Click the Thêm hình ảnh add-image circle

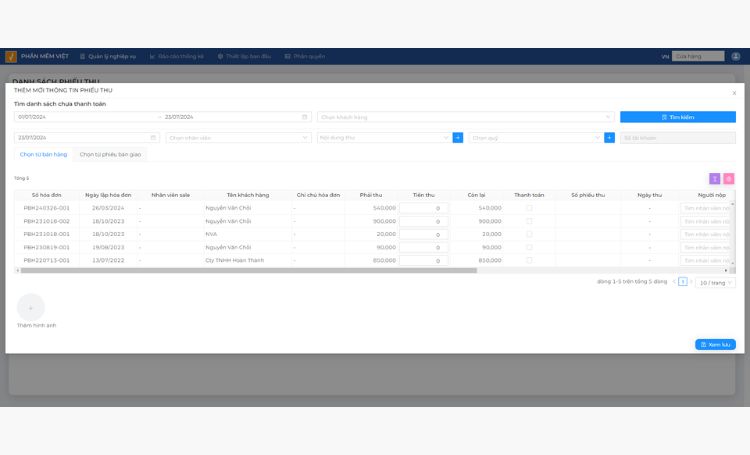point(31,308)
